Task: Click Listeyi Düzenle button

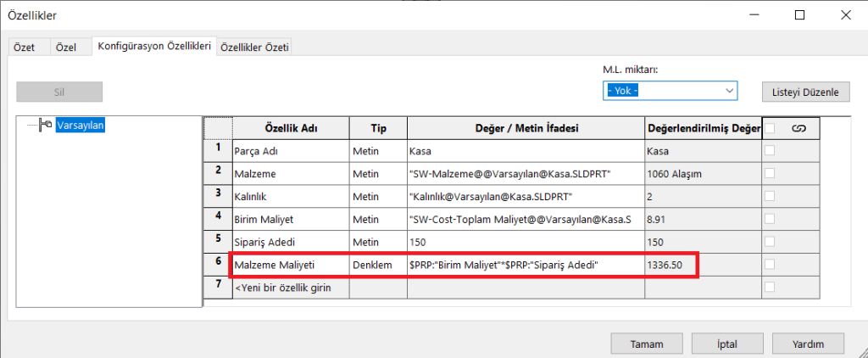Action: pyautogui.click(x=805, y=92)
